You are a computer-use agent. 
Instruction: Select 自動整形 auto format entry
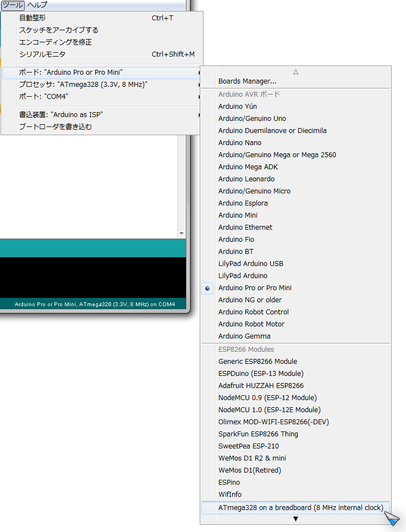[102, 18]
